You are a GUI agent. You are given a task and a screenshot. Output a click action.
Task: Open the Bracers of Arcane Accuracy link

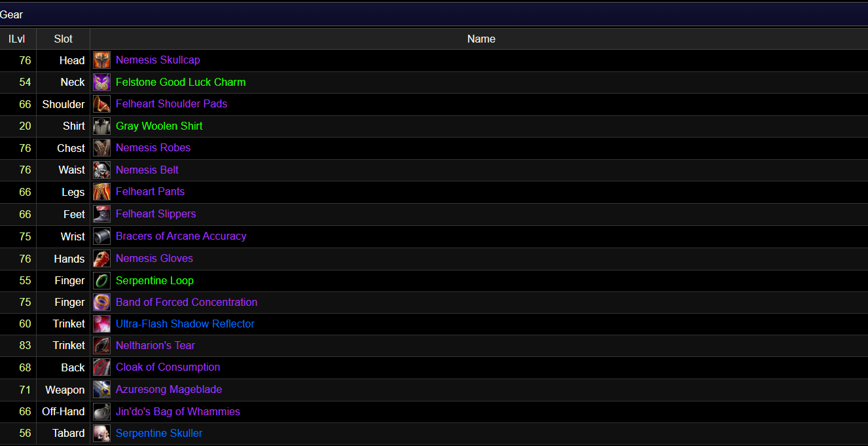click(181, 236)
